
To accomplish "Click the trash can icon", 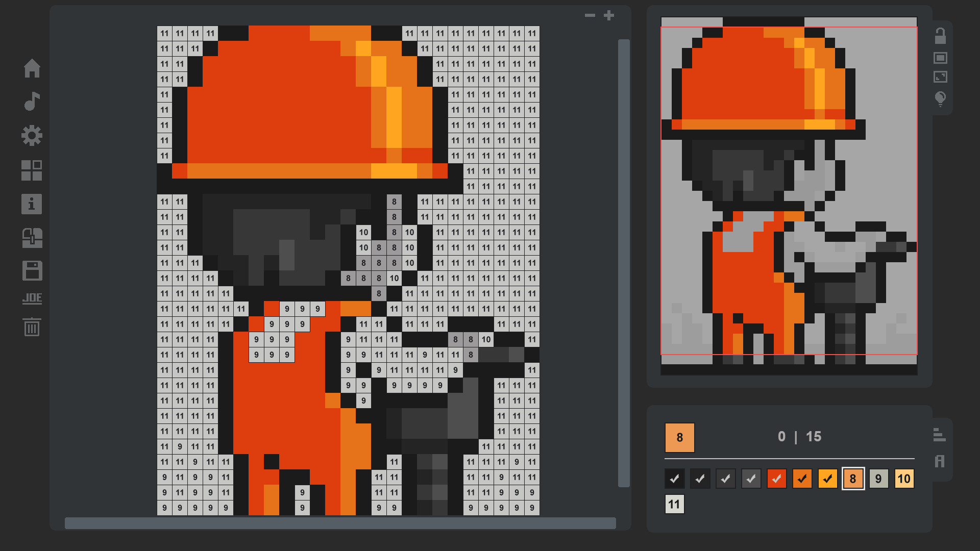I will click(32, 327).
